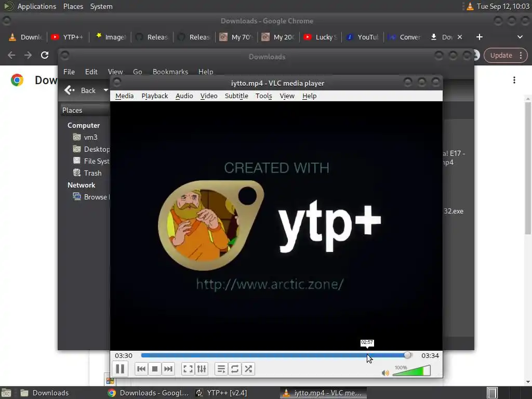
Task: Open VLC Media menu
Action: click(x=125, y=96)
